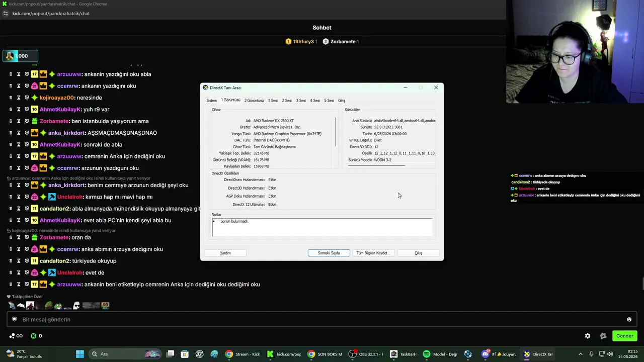Click the Chrome address bar URL
This screenshot has width=644, height=362.
(51, 14)
